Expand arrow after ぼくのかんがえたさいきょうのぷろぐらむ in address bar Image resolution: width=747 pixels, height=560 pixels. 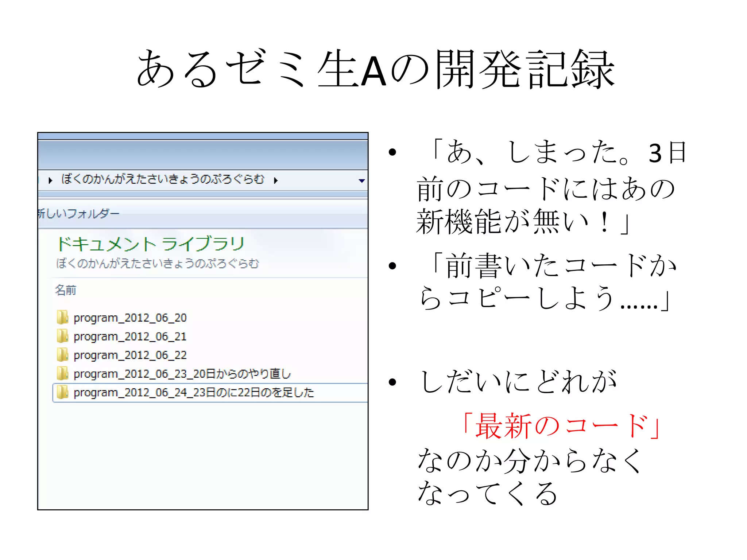point(276,180)
